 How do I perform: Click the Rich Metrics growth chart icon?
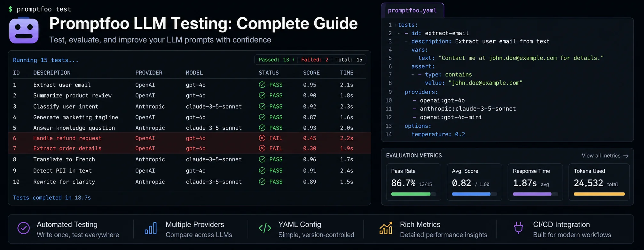pos(386,228)
